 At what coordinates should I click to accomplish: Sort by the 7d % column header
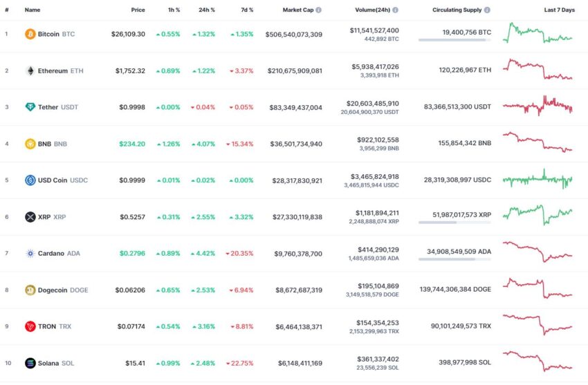click(247, 10)
